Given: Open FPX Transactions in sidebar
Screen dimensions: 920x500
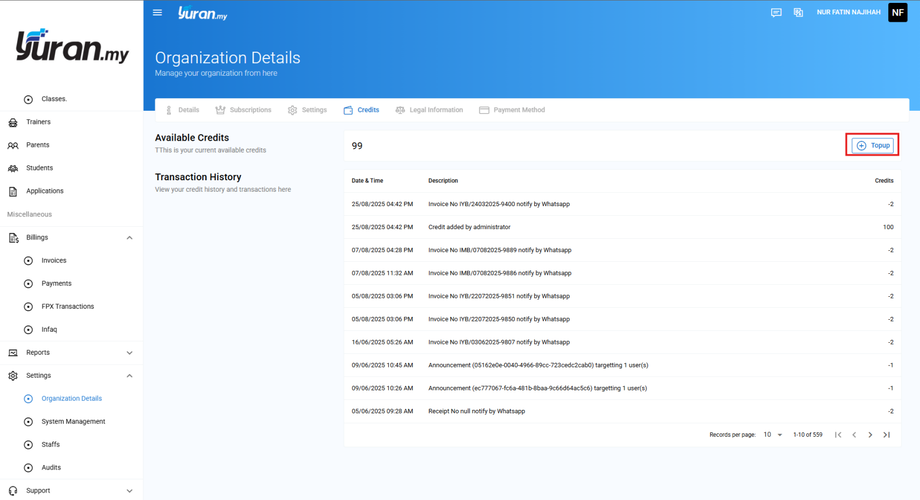Looking at the screenshot, I should pyautogui.click(x=67, y=307).
